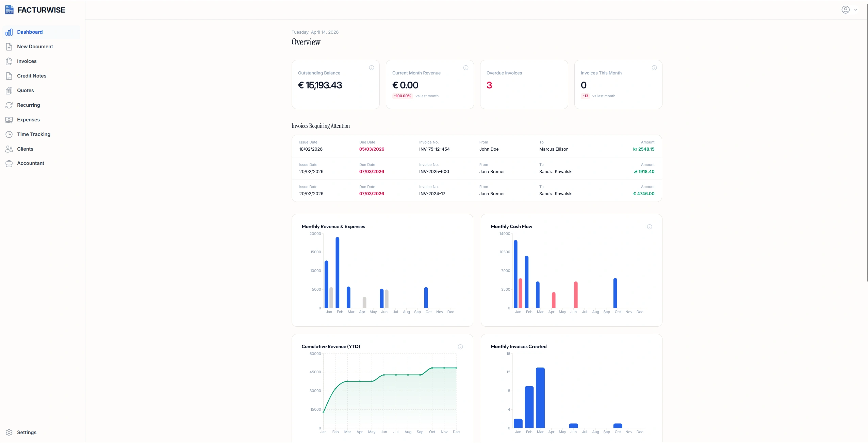Select the Invoices sidebar icon
The width and height of the screenshot is (868, 443).
click(9, 61)
